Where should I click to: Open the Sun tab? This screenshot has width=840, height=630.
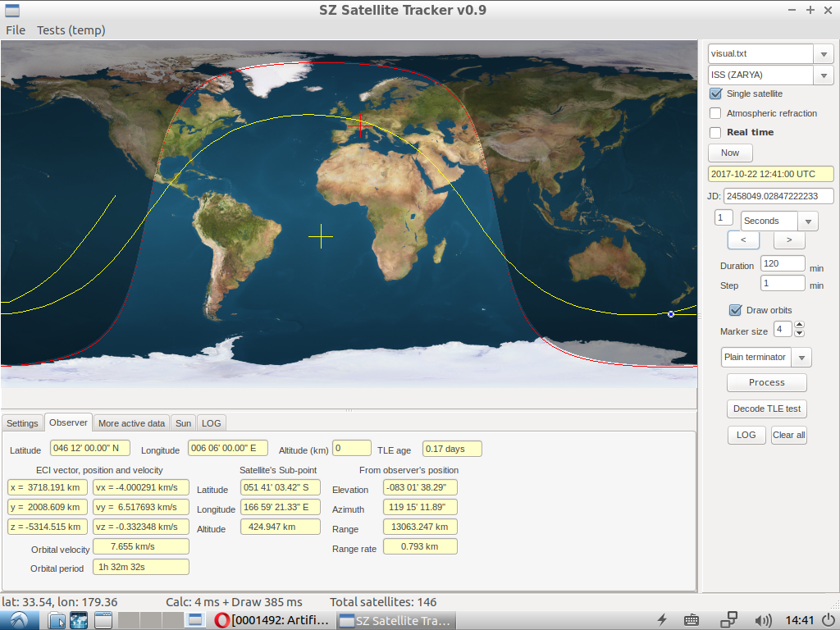click(x=183, y=423)
